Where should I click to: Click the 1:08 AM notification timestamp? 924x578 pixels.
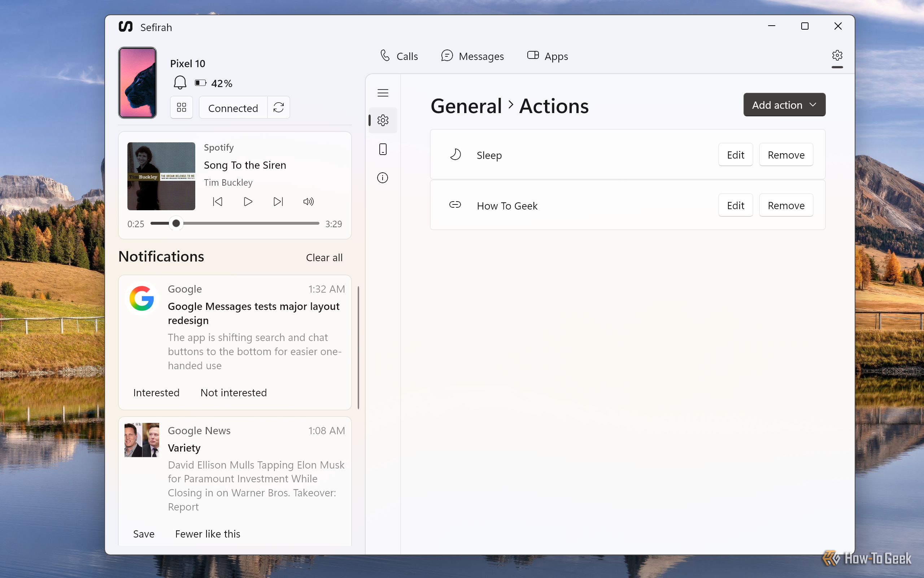point(326,431)
